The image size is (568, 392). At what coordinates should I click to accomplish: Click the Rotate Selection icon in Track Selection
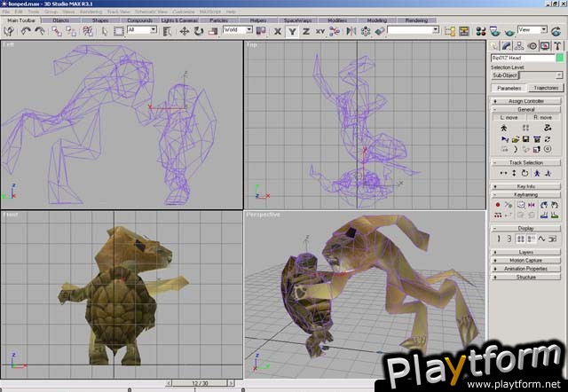coord(525,173)
